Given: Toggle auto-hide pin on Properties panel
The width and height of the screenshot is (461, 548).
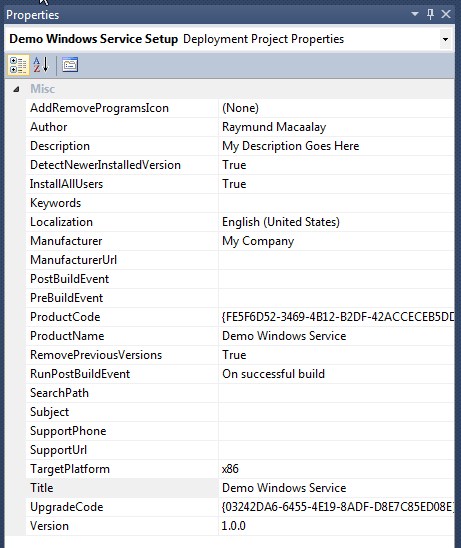Looking at the screenshot, I should 431,14.
